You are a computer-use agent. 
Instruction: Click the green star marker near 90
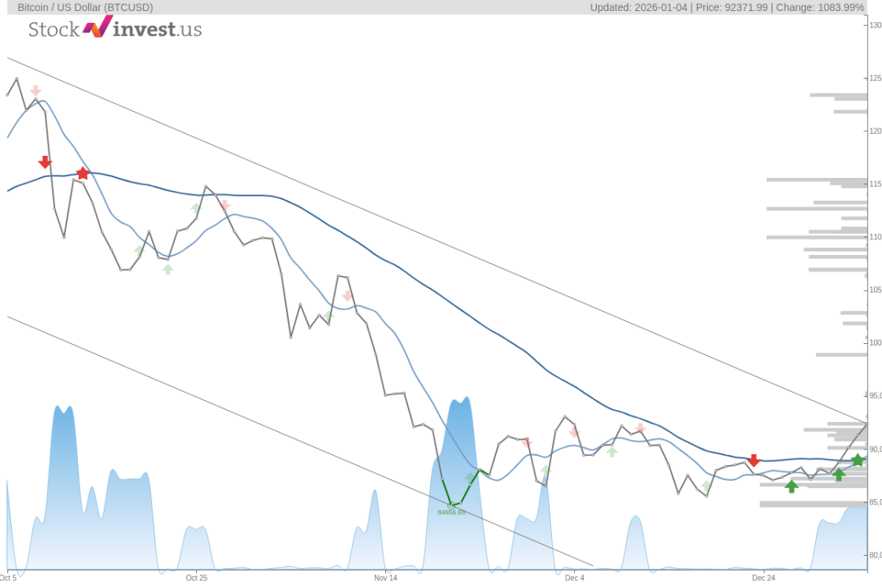point(858,460)
